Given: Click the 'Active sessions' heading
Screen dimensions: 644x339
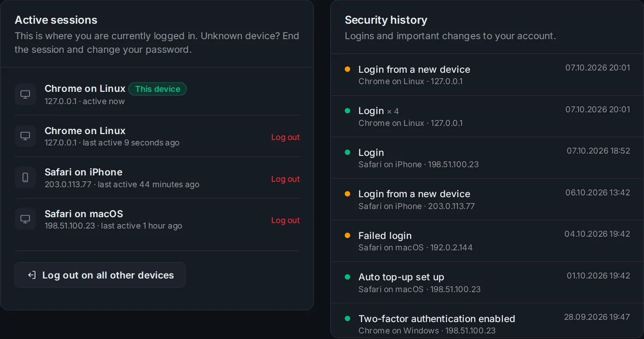Looking at the screenshot, I should [56, 20].
